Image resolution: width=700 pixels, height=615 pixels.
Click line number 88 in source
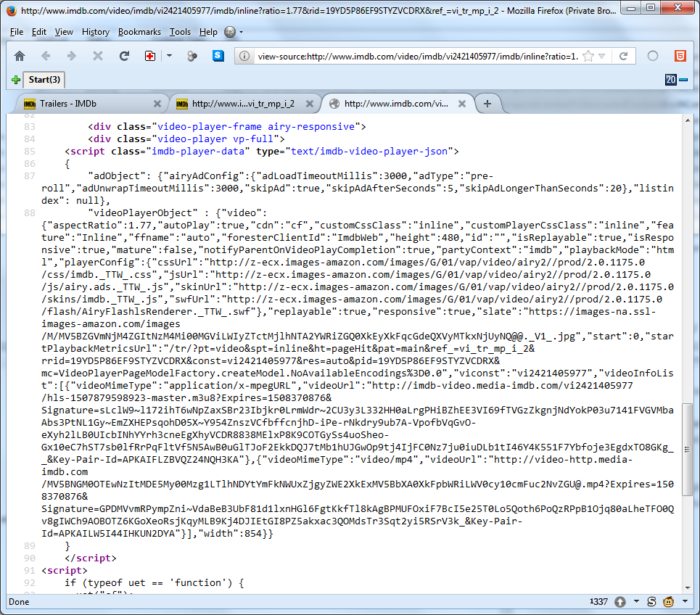click(x=30, y=213)
